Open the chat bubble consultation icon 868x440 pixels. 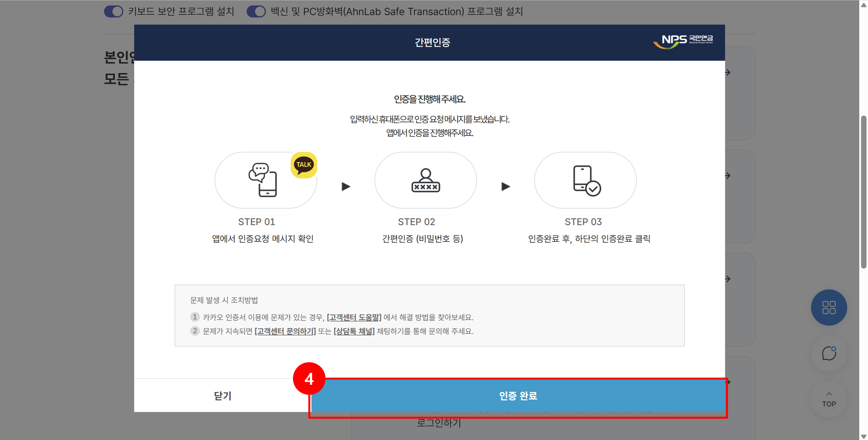coord(829,353)
